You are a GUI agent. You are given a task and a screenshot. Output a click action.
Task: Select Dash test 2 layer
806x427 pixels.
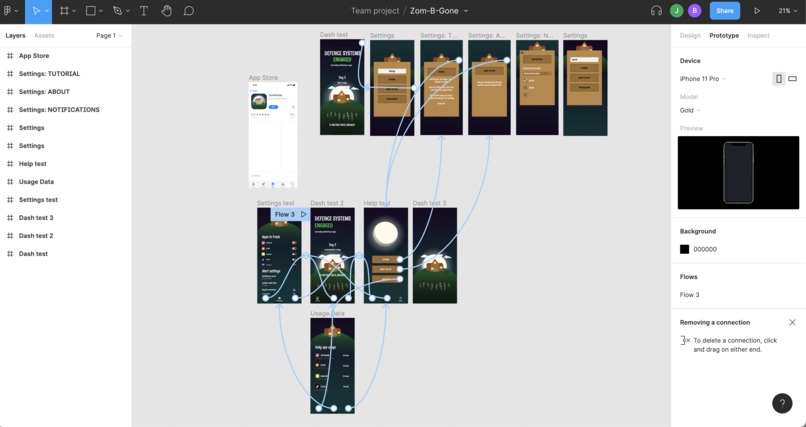pos(36,235)
